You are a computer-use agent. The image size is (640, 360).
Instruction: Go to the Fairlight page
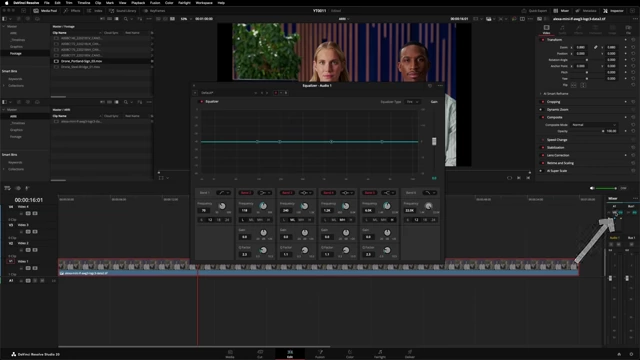tap(380, 353)
